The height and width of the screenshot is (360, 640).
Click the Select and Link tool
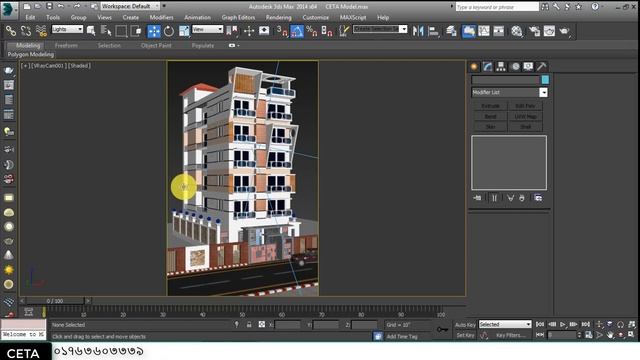click(x=11, y=31)
